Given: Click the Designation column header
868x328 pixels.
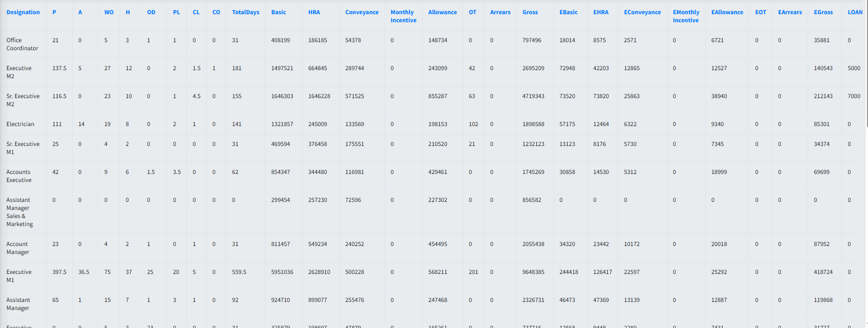Looking at the screenshot, I should pyautogui.click(x=23, y=12).
